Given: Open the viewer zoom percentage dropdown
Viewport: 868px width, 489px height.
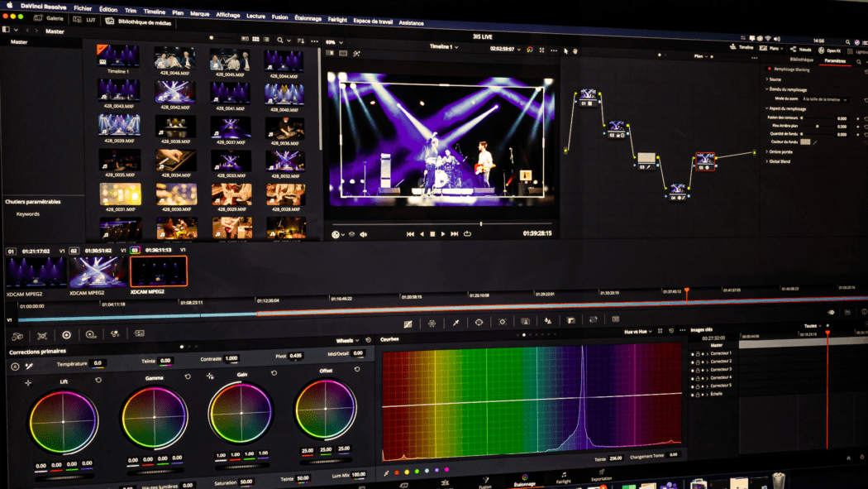Looking at the screenshot, I should tap(334, 42).
